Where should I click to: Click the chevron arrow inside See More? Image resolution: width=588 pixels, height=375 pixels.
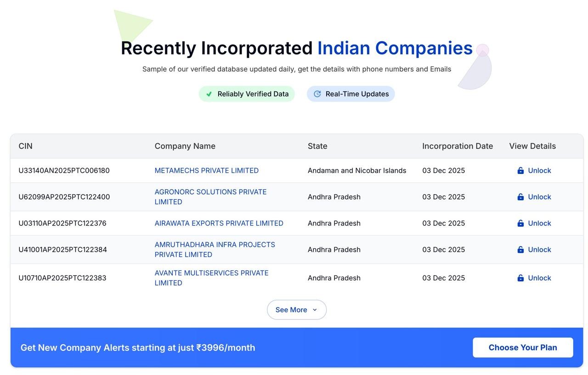click(x=315, y=310)
